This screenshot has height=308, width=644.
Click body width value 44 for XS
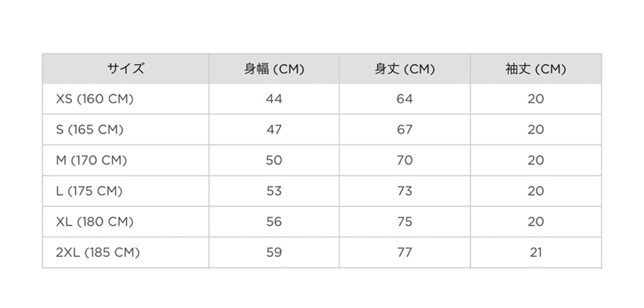point(274,99)
